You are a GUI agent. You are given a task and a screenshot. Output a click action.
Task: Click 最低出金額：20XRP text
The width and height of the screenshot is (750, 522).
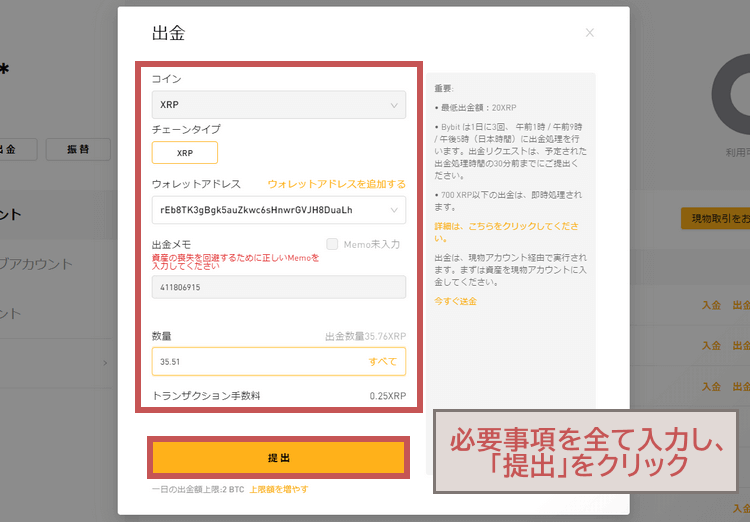(x=478, y=108)
